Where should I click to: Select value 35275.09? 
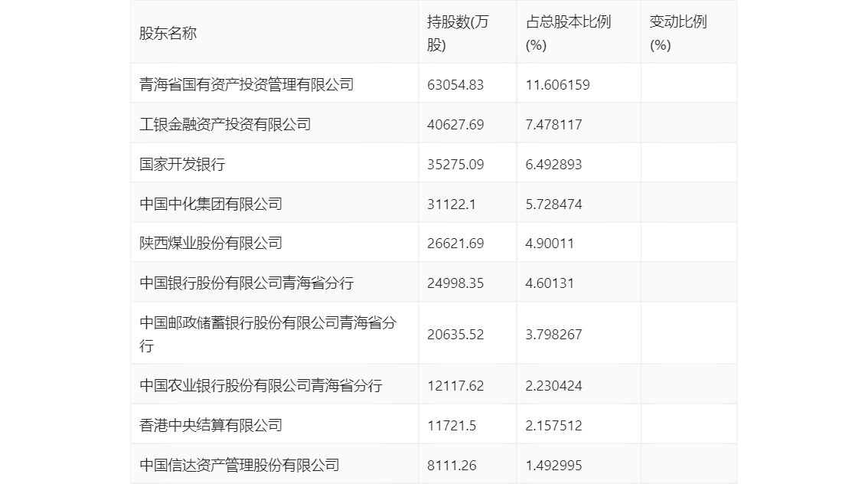[455, 165]
